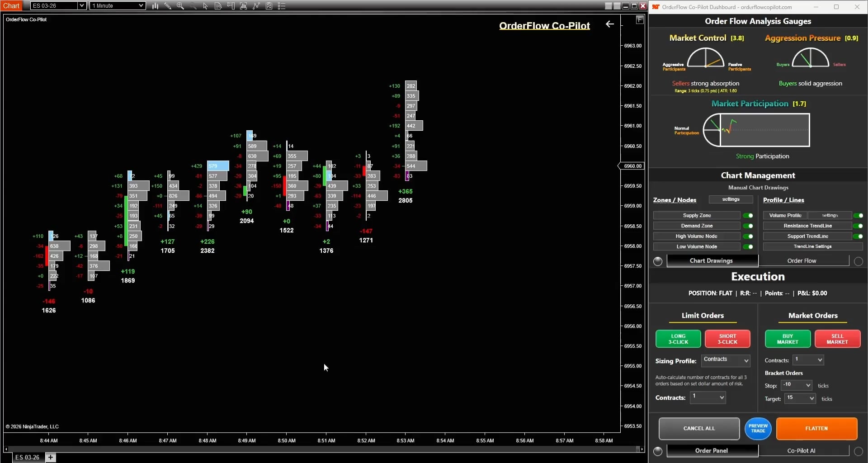Screen dimensions: 868x463
Task: Select the cursor pointer tool icon
Action: click(205, 6)
